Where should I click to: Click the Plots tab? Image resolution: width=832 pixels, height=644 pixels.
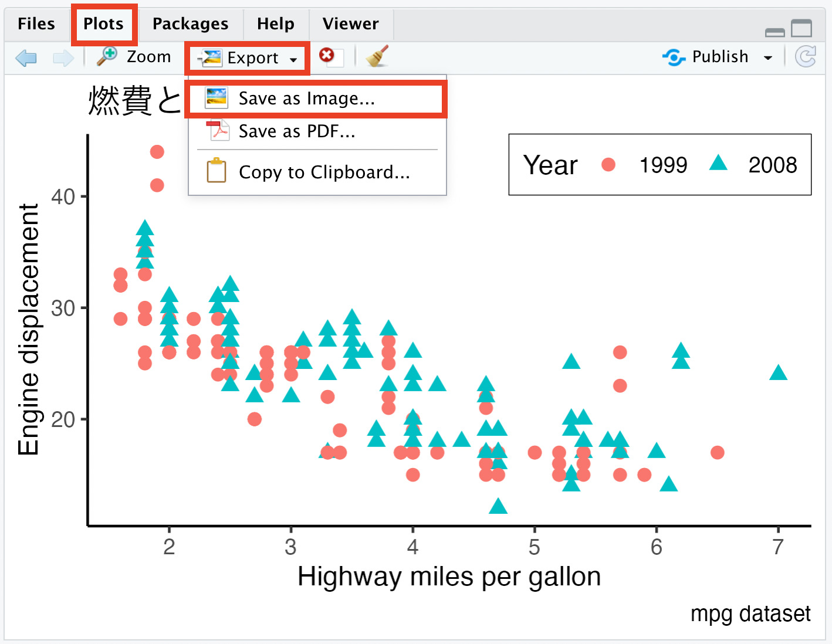click(104, 23)
